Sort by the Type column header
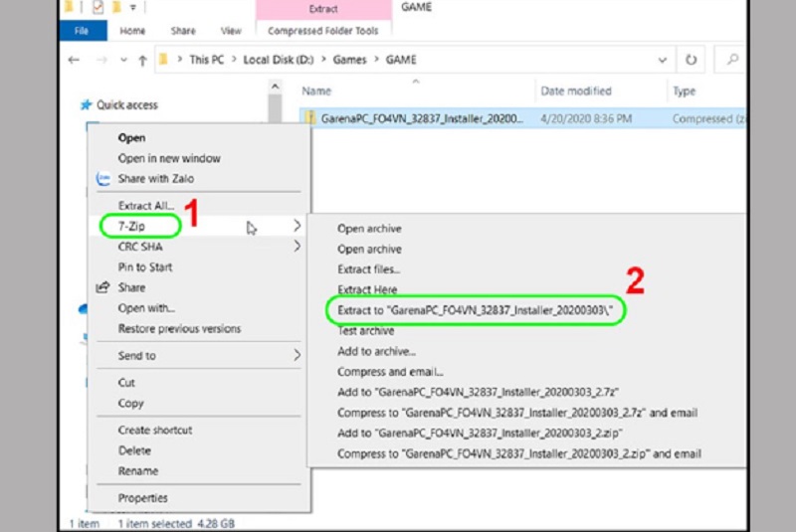 click(x=685, y=91)
